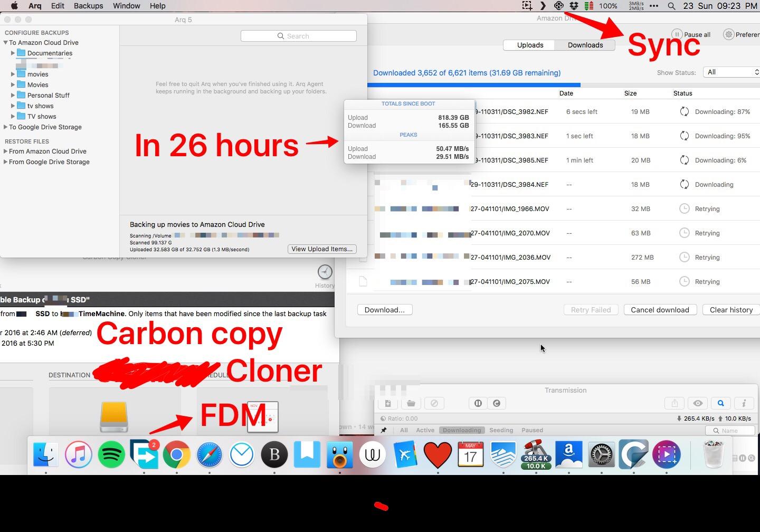The width and height of the screenshot is (760, 532).
Task: Open the Trash in the Dock
Action: (x=714, y=454)
